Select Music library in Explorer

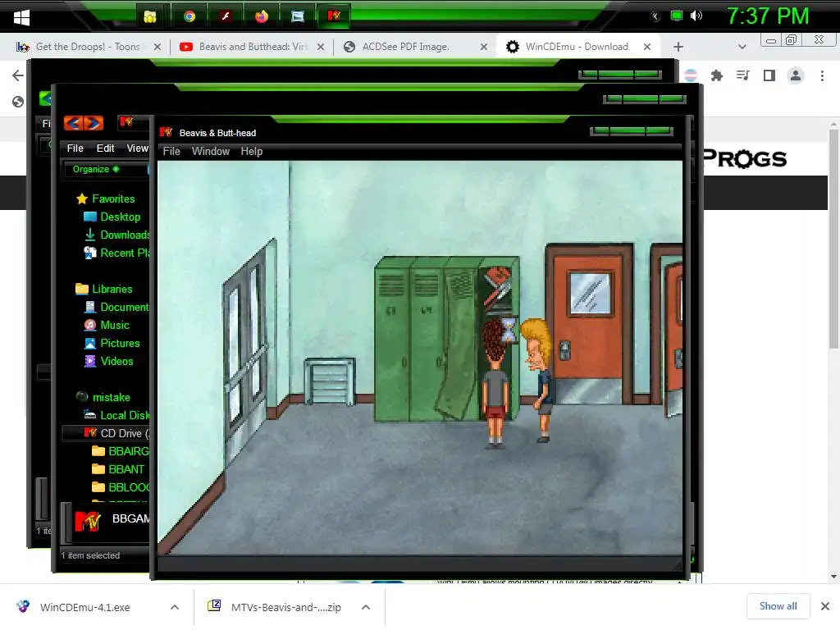pos(107,325)
